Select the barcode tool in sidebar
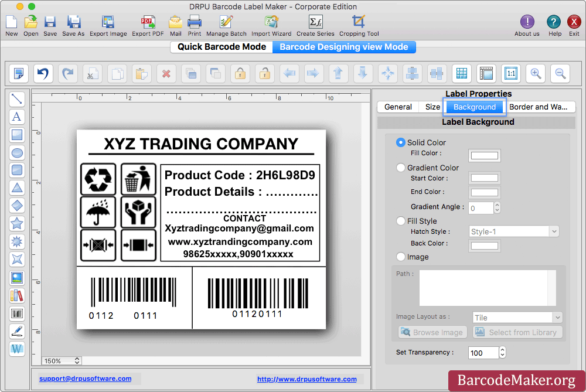 click(x=17, y=313)
